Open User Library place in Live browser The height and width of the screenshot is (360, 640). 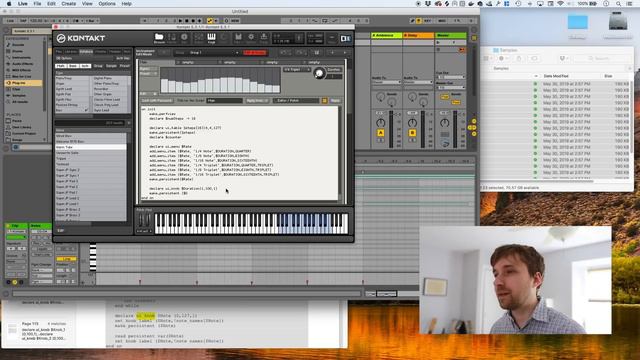click(21, 127)
